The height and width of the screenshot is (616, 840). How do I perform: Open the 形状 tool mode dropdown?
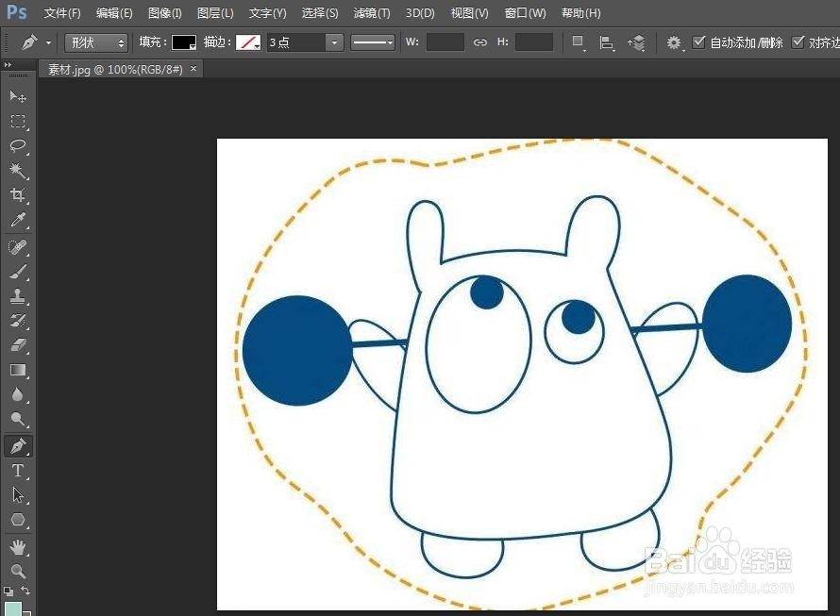click(96, 42)
